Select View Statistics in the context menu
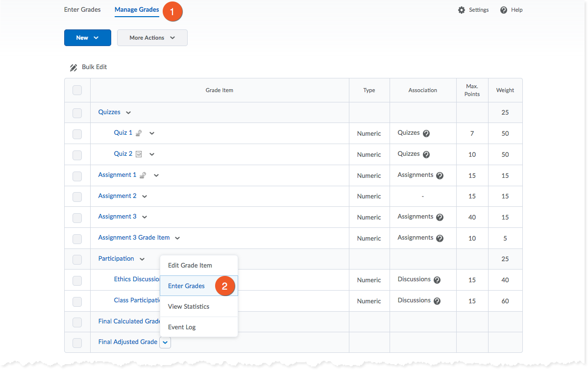The image size is (588, 370). point(189,307)
